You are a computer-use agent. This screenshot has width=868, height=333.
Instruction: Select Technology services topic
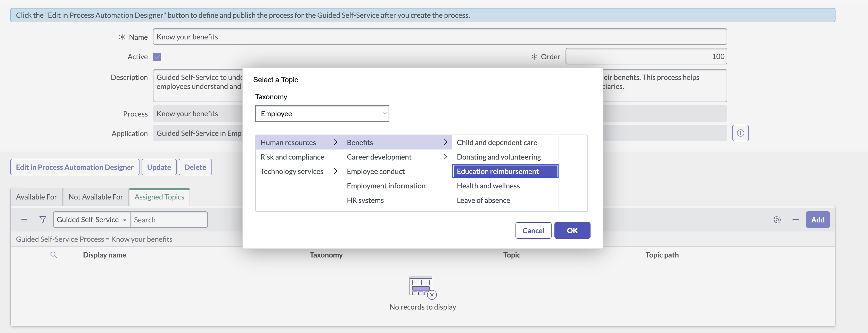[x=299, y=171]
